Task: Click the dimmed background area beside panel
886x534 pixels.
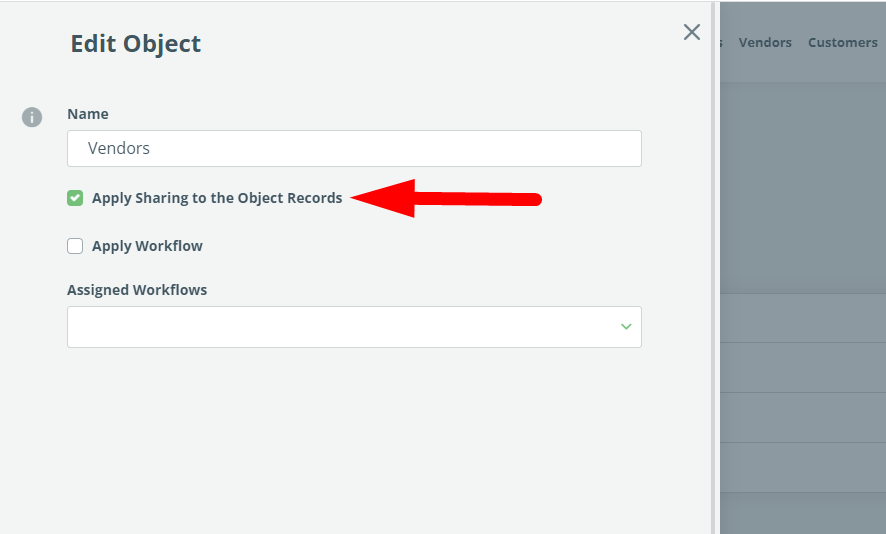Action: coord(802,186)
